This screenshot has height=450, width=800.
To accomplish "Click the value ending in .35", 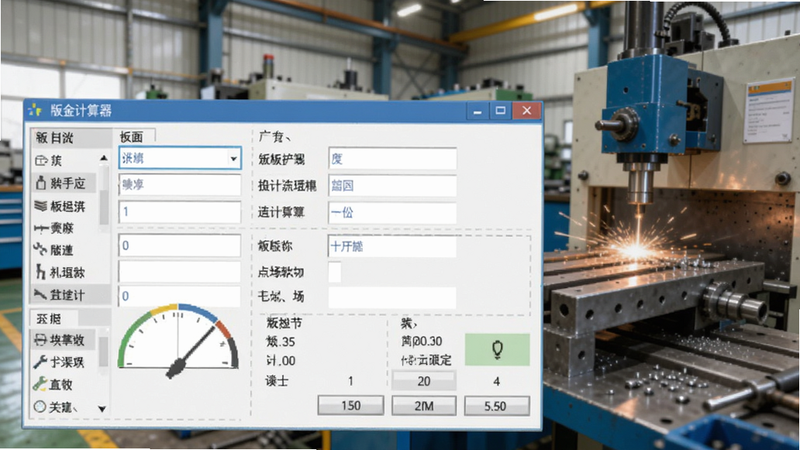I will point(281,341).
